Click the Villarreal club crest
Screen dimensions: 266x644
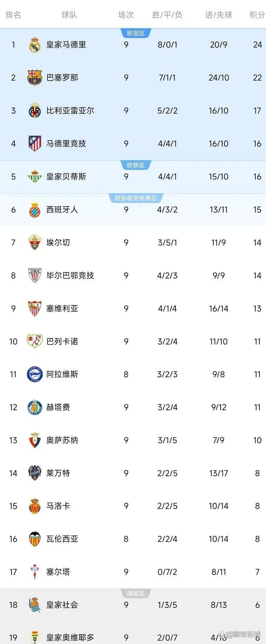pos(35,111)
